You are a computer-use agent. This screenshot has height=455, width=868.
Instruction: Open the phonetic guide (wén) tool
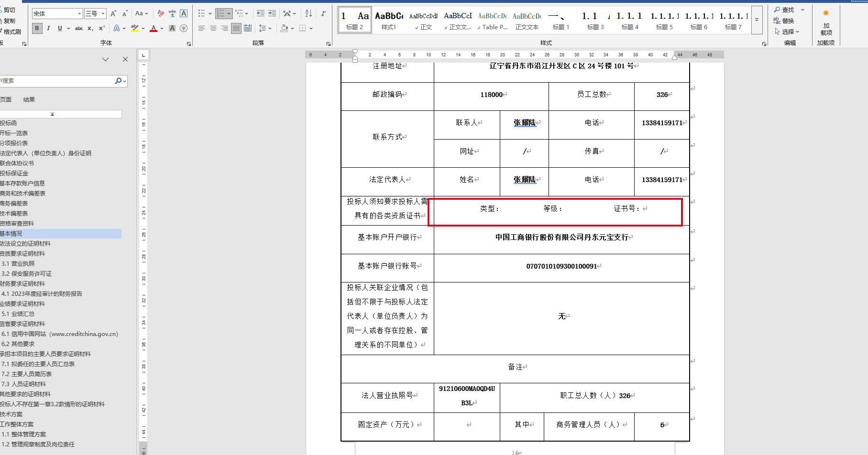pyautogui.click(x=172, y=14)
